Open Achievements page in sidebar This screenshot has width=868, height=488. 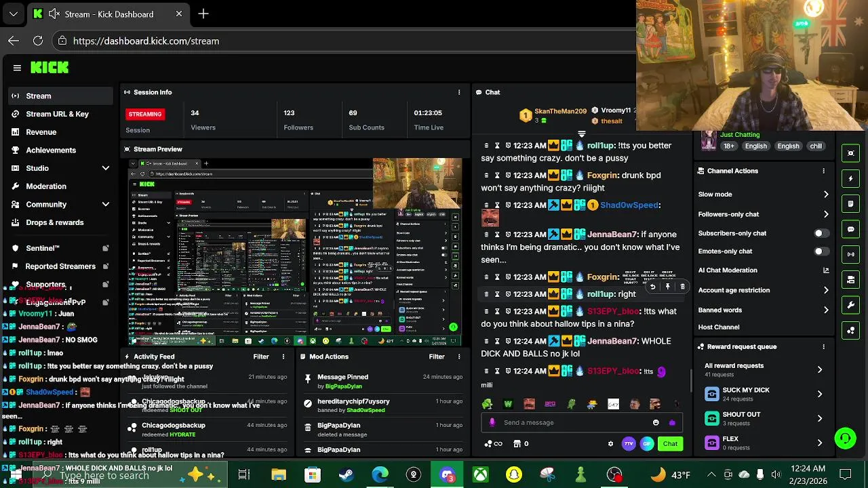coord(61,150)
